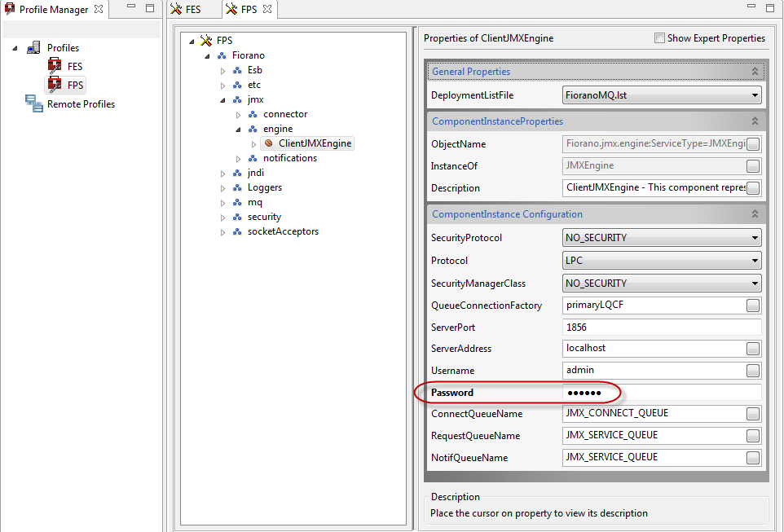Toggle the checkbox beside ServerAddress field
The image size is (784, 532).
(752, 349)
